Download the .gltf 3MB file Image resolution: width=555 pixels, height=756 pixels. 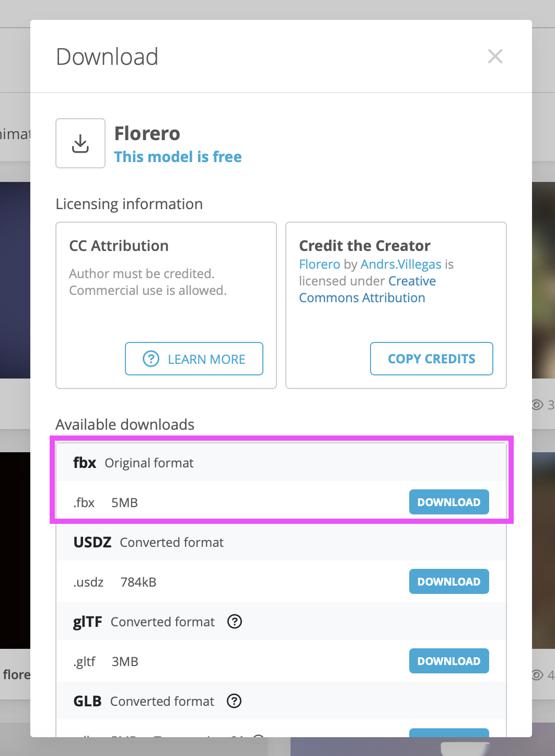point(448,661)
